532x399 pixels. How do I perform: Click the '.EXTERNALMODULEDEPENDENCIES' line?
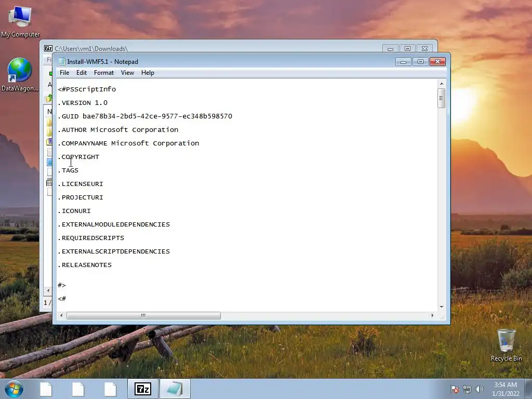click(114, 224)
